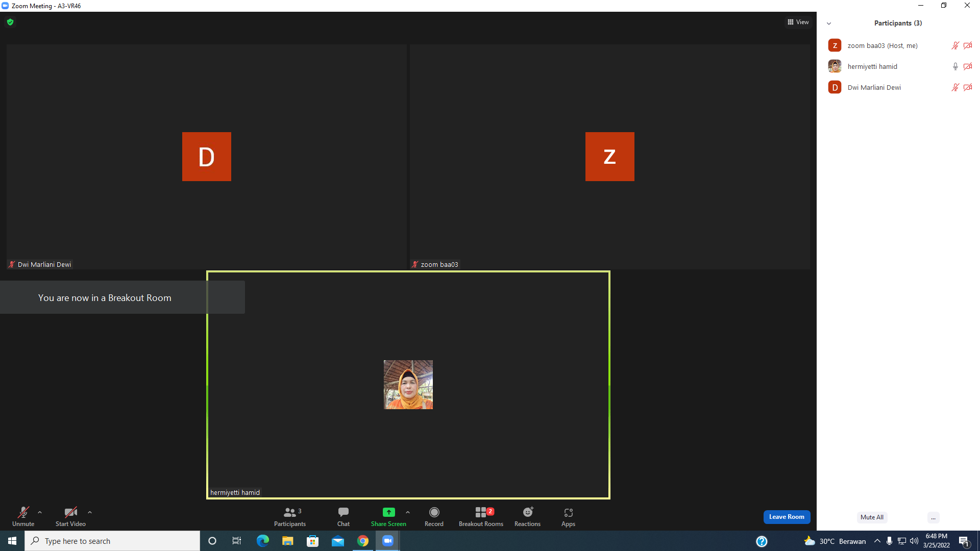
Task: Open weather widget showing 30°C Berawan
Action: point(835,541)
